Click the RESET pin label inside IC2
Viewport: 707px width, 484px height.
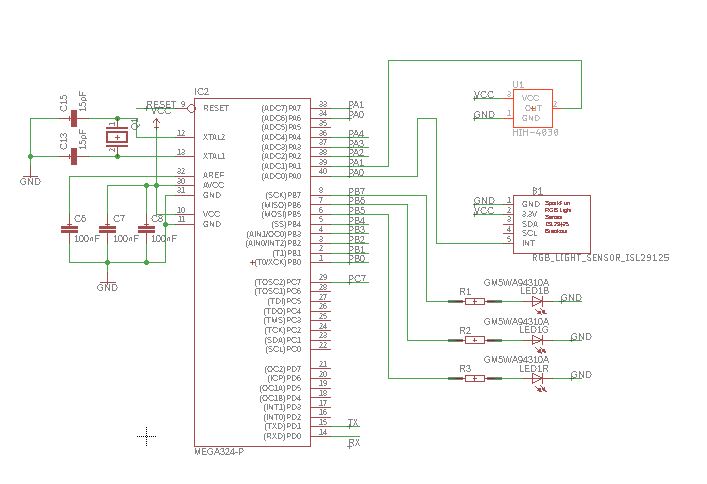coord(216,108)
